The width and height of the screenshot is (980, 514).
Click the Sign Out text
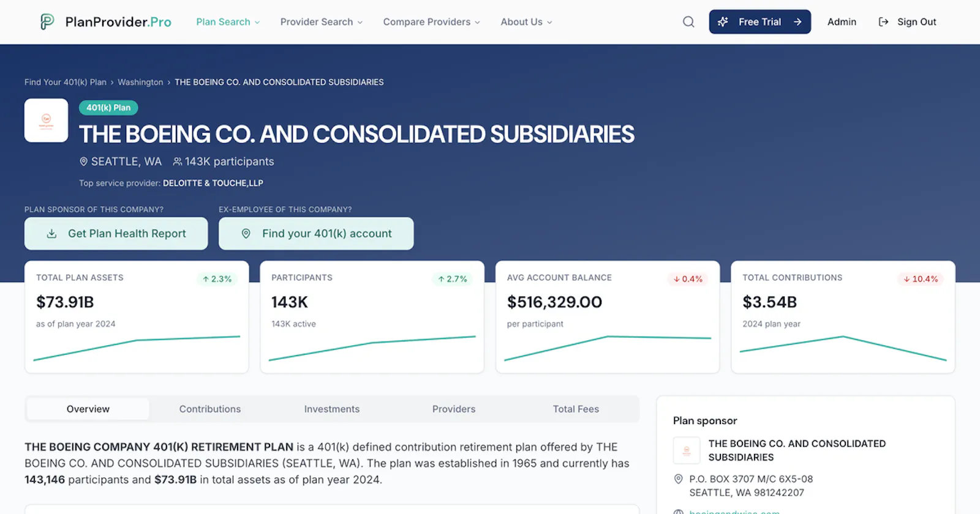[917, 22]
